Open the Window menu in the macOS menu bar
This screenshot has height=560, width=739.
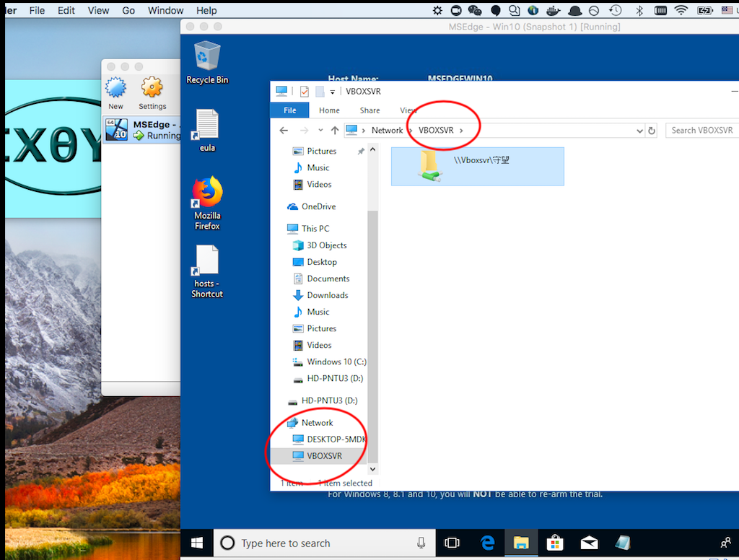[165, 10]
